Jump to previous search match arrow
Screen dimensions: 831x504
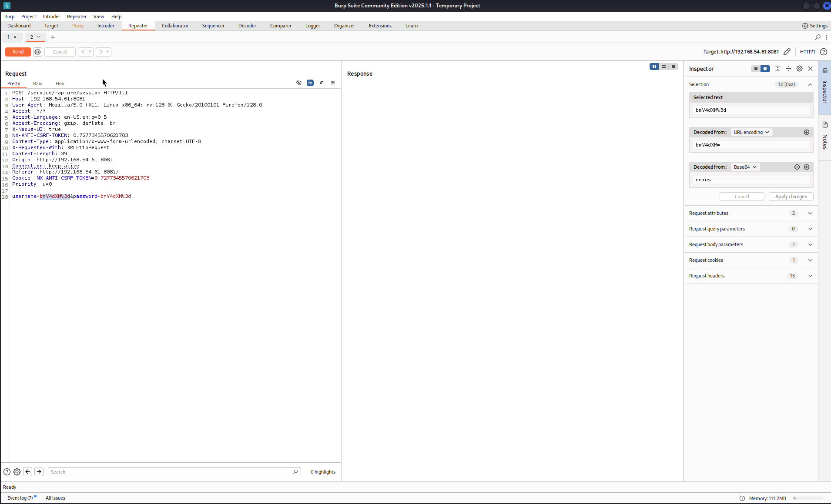point(27,472)
